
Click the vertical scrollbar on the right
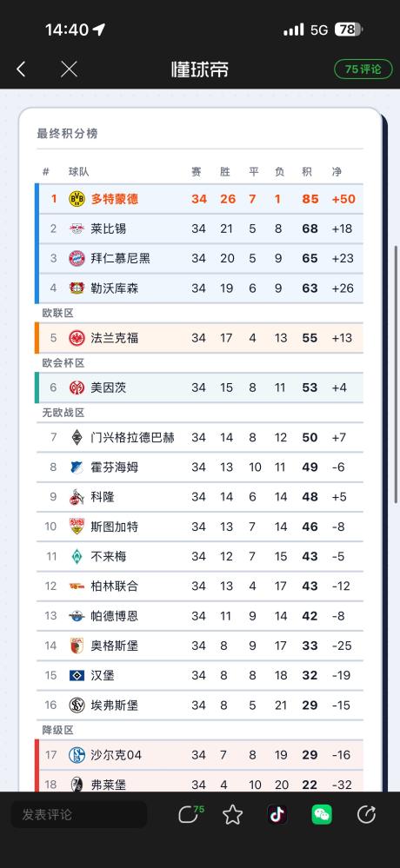(397, 374)
